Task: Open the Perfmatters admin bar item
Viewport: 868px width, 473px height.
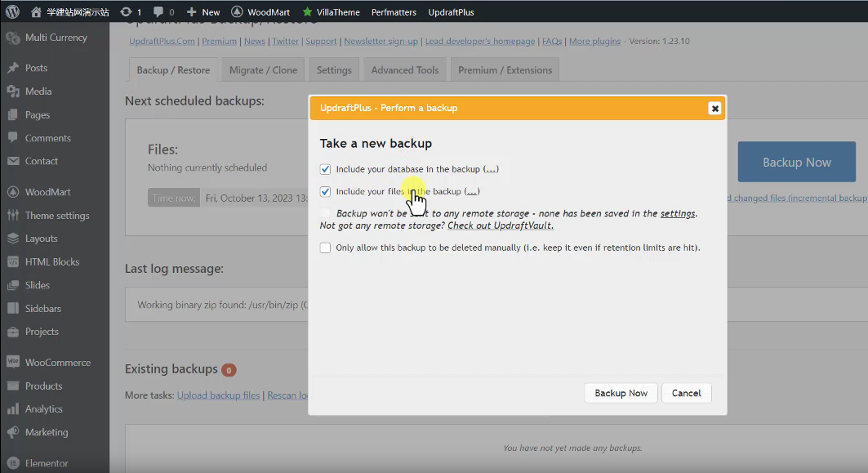Action: tap(394, 11)
